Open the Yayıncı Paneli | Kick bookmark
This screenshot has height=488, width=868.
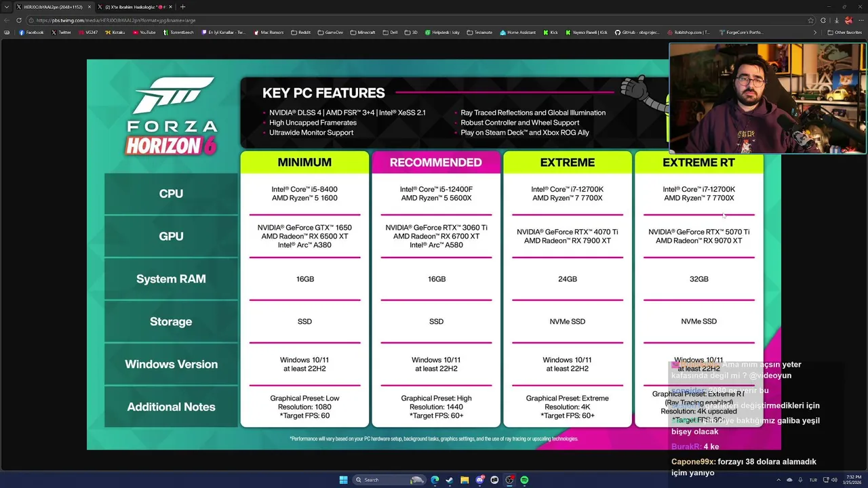tap(586, 32)
